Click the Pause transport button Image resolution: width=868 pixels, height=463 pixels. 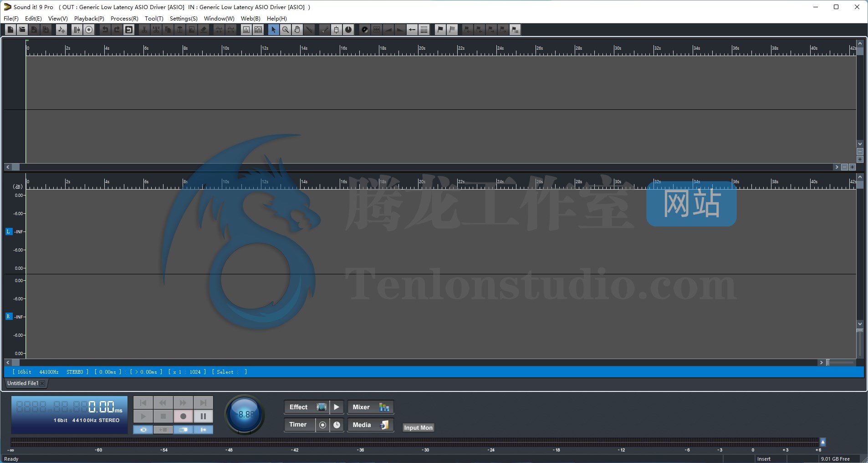[203, 416]
